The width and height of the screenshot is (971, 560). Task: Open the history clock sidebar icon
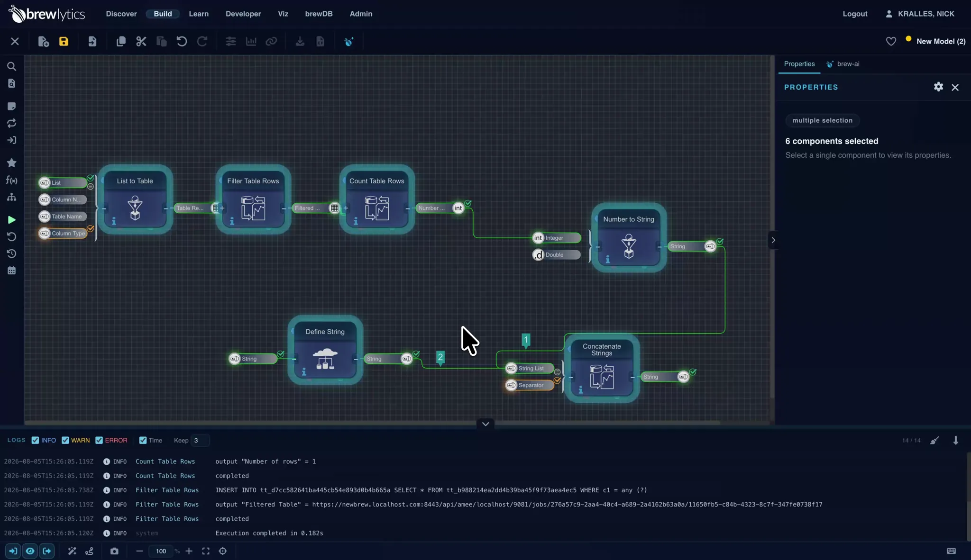tap(11, 254)
